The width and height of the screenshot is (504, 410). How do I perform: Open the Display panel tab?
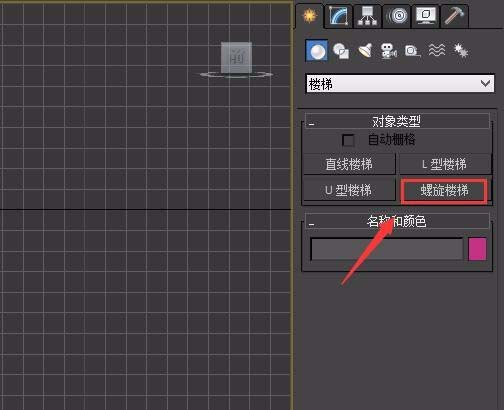[426, 16]
